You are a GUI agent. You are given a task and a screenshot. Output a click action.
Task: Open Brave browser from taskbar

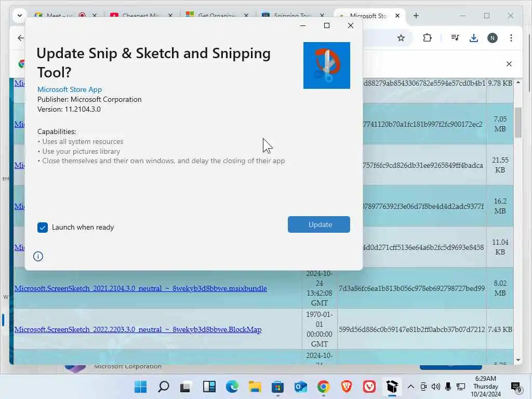346,387
